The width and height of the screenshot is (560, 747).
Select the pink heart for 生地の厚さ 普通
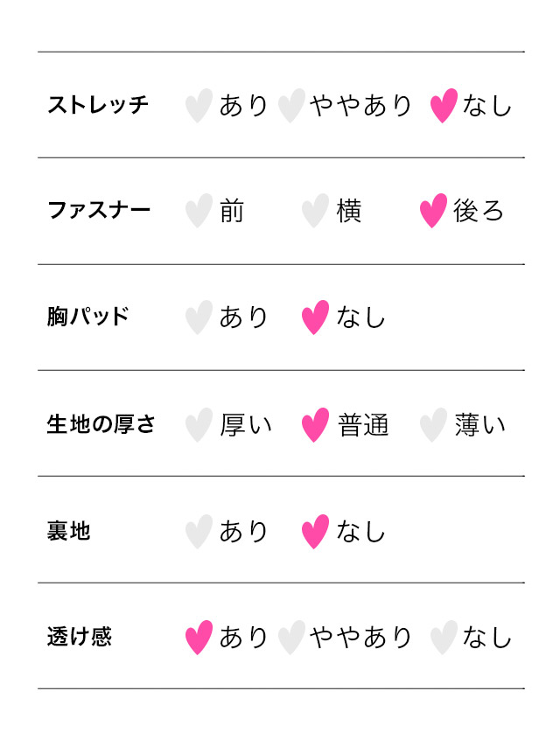315,424
